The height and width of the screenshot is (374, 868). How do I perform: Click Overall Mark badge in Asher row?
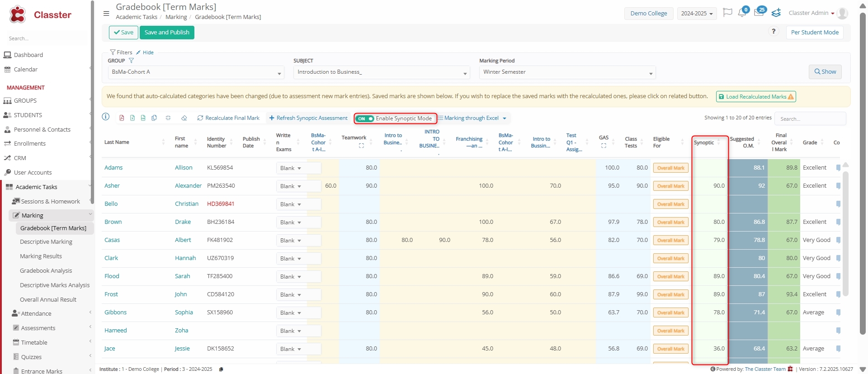coord(671,186)
